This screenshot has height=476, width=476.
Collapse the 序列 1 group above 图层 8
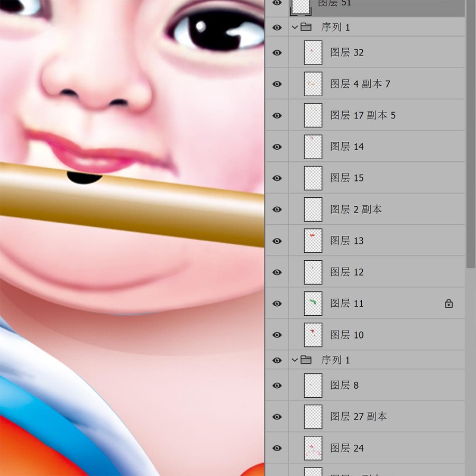point(295,360)
